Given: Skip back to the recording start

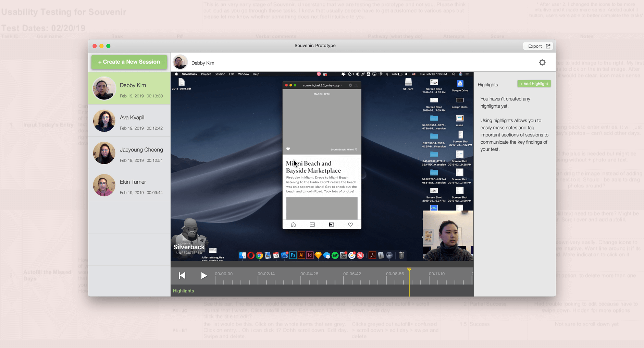Looking at the screenshot, I should (x=182, y=276).
